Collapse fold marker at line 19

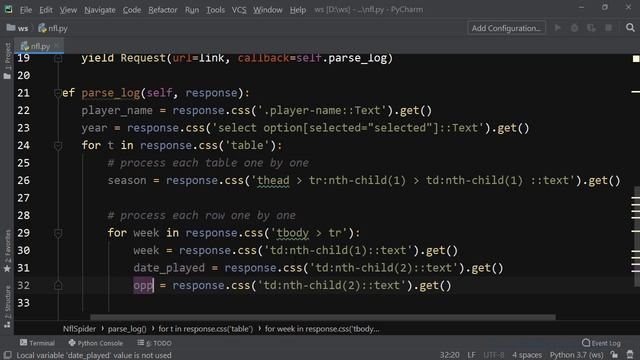[58, 58]
